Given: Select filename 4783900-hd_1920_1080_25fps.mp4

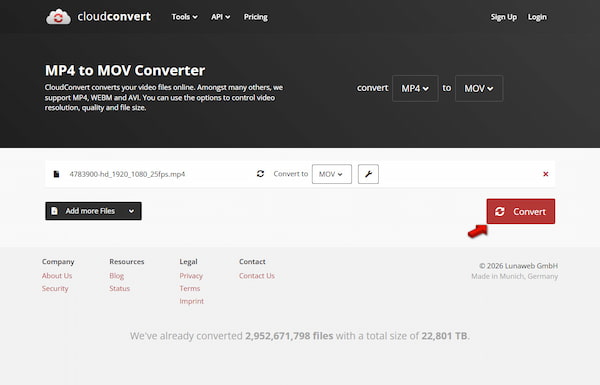Looking at the screenshot, I should (x=127, y=174).
